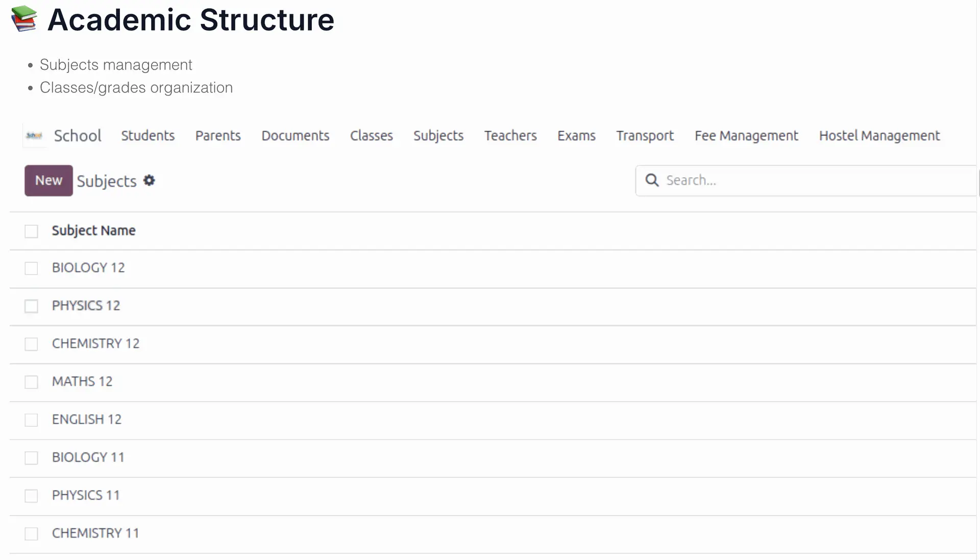Select the Classes menu item
980x560 pixels.
pyautogui.click(x=372, y=136)
